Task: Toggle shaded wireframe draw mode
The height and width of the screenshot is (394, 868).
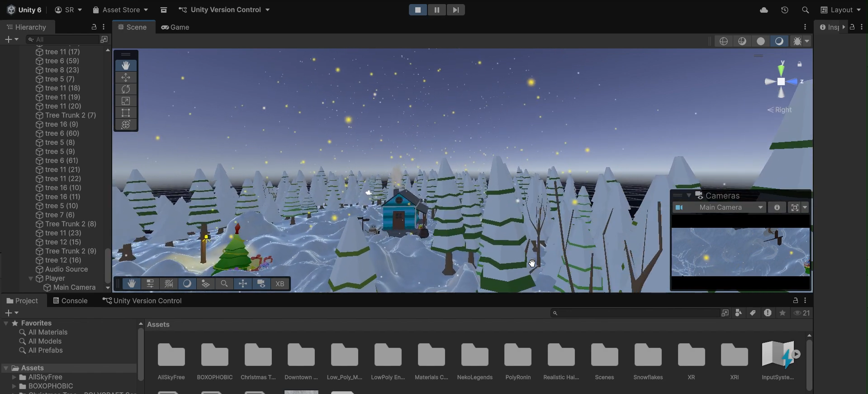Action: point(742,41)
